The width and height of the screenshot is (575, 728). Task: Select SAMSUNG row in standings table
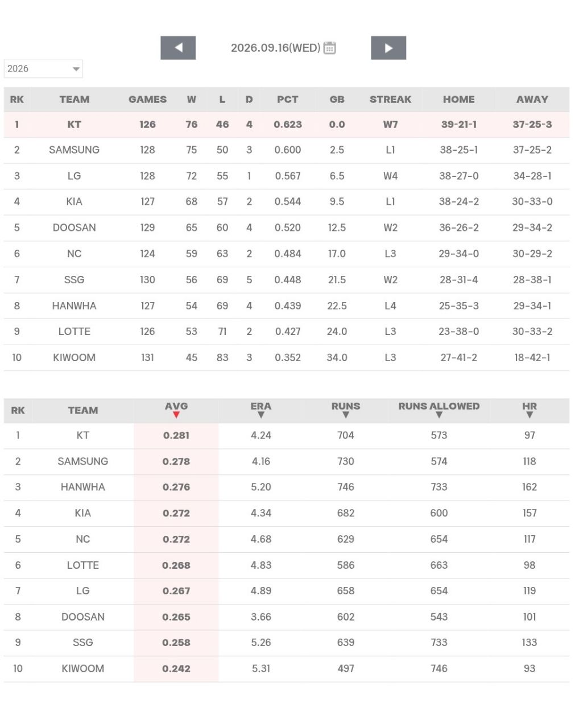287,150
